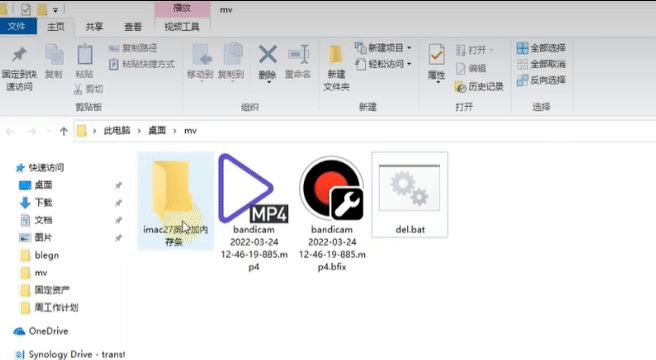This screenshot has width=656, height=360.
Task: Click 复制路径 copy path
Action: click(x=133, y=48)
